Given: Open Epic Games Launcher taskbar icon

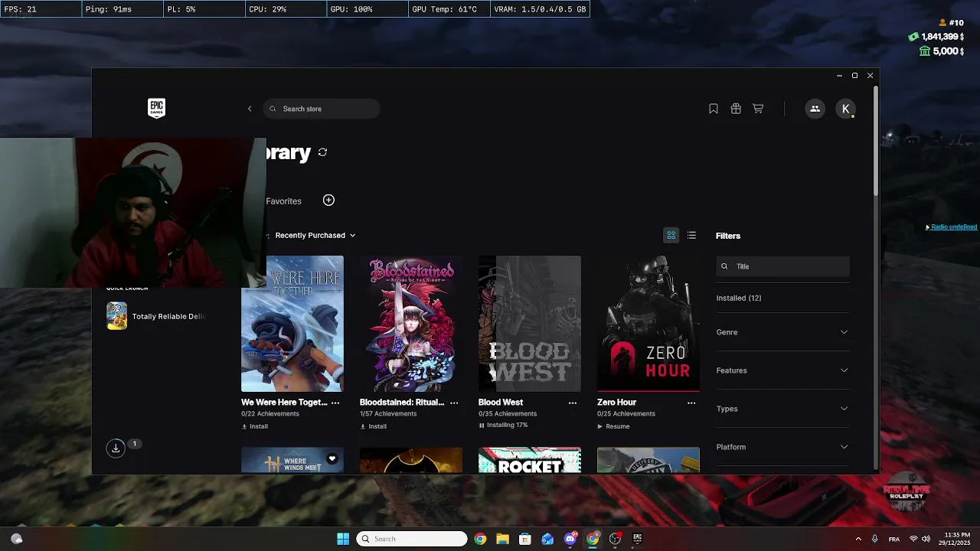Looking at the screenshot, I should click(x=637, y=539).
